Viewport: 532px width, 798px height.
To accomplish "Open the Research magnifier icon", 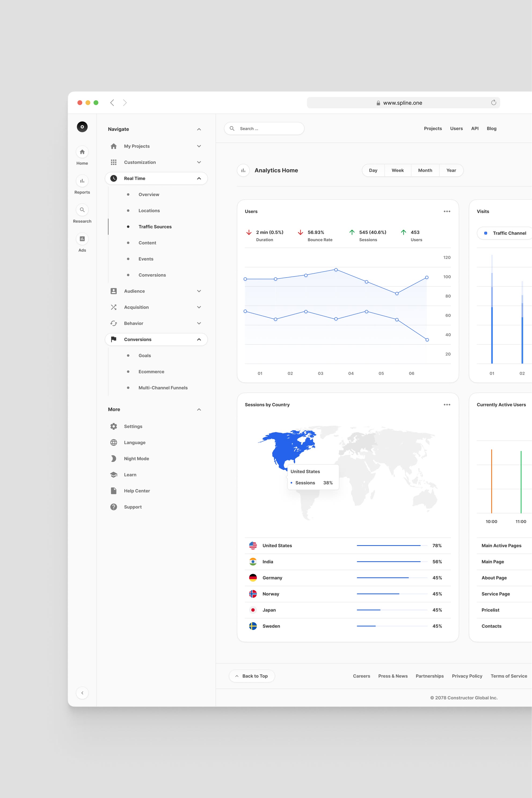I will [x=82, y=210].
